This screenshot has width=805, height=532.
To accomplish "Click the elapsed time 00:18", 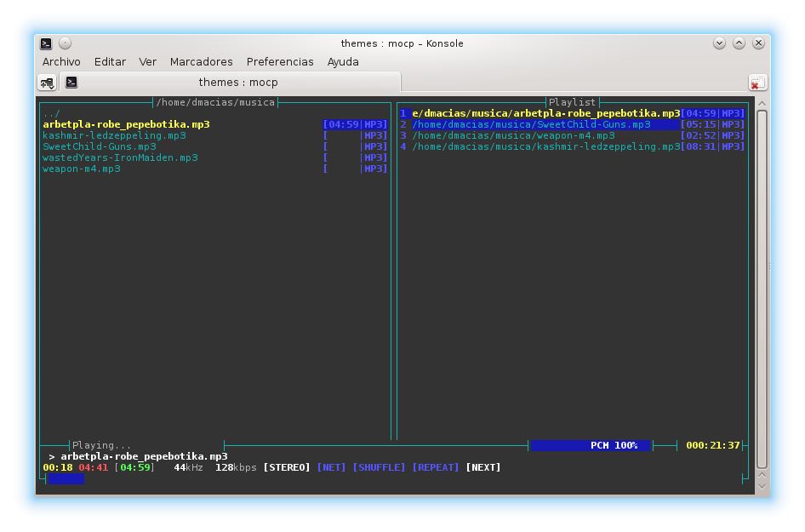I will point(58,468).
